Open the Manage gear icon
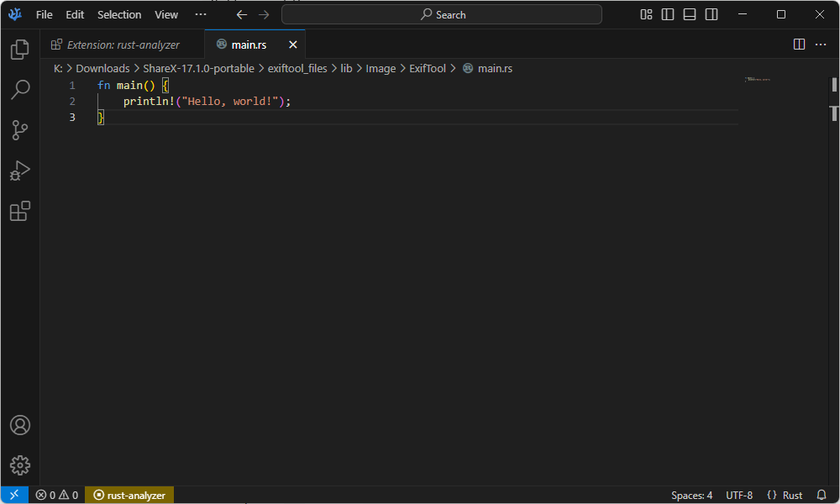 pos(20,465)
